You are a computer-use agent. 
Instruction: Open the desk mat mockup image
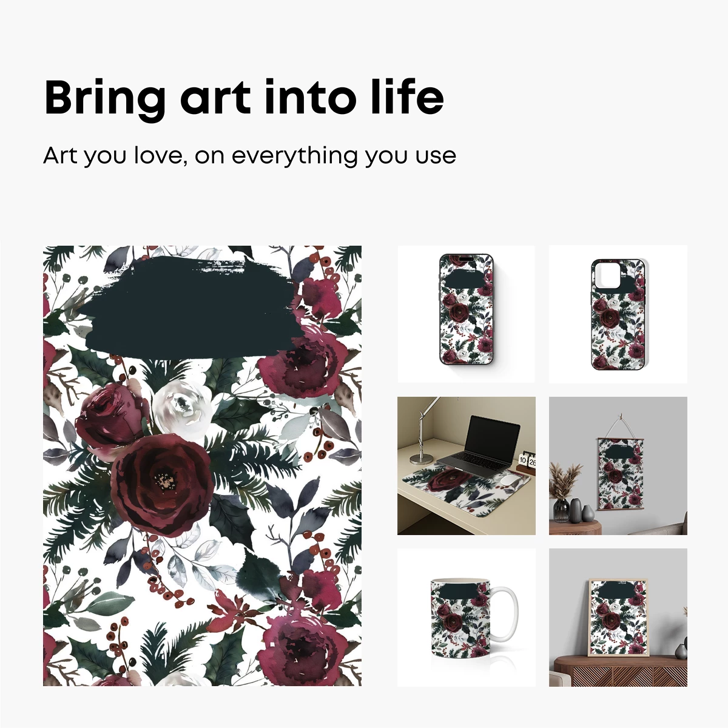(x=466, y=465)
